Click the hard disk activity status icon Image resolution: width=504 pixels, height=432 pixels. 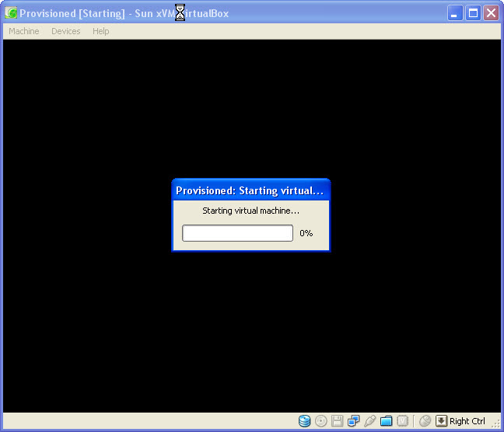coord(304,421)
